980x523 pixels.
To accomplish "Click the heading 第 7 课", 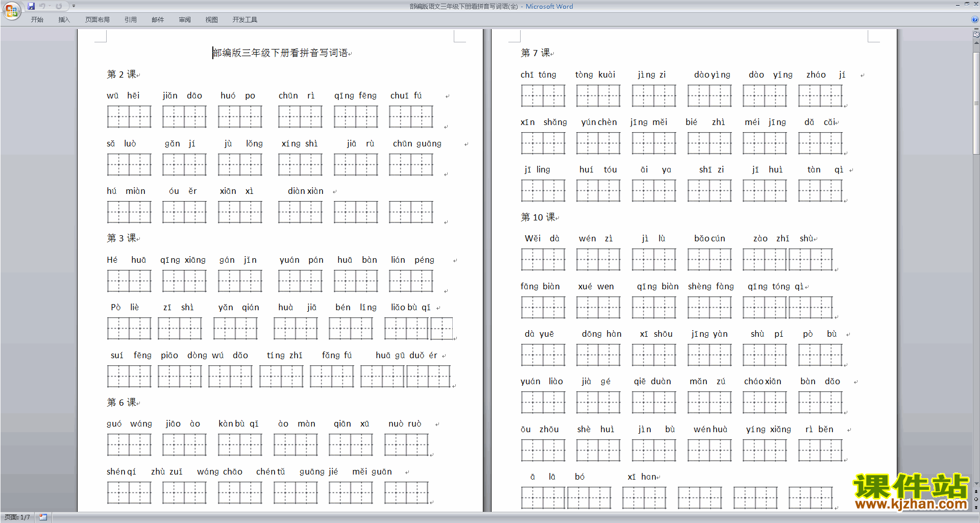I will point(535,53).
